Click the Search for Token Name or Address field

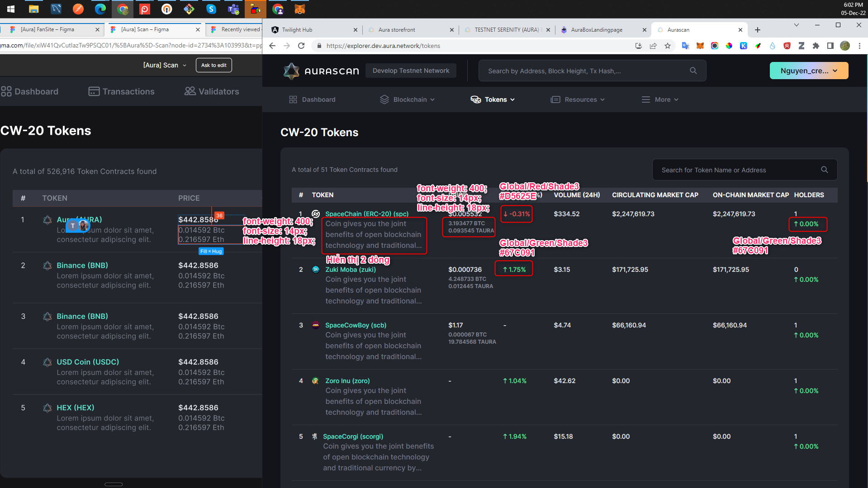point(745,170)
